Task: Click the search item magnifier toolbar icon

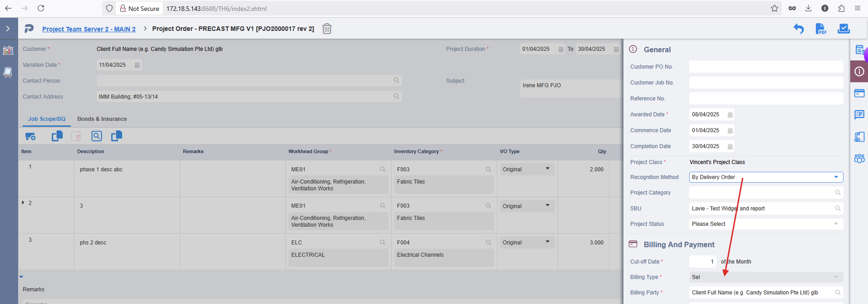Action: 97,136
